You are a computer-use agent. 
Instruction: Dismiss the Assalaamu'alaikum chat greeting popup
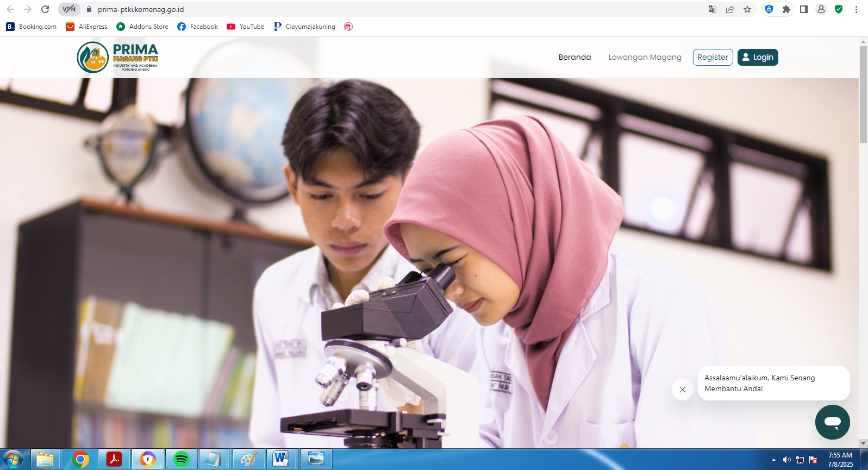[x=682, y=390]
